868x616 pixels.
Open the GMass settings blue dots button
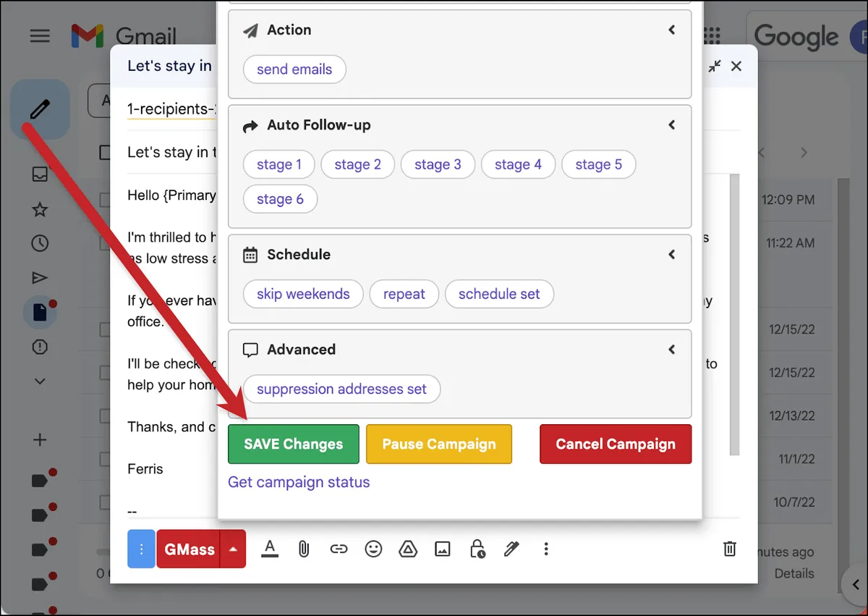[x=141, y=549]
